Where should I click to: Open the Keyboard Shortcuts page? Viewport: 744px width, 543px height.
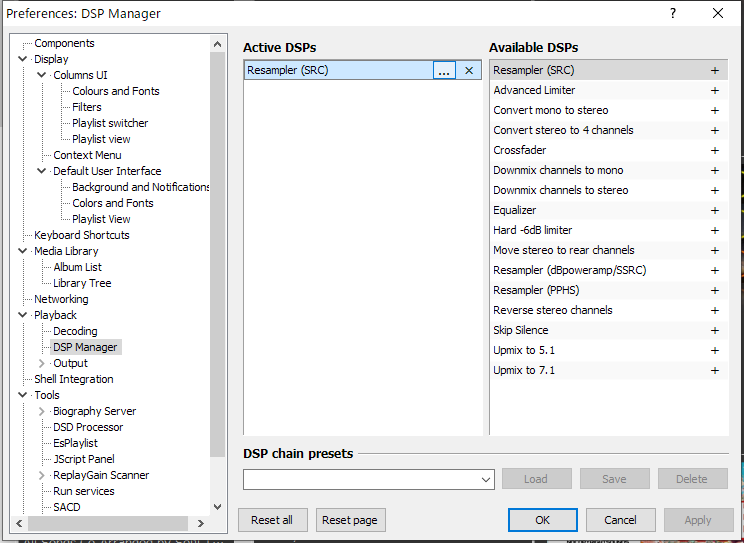point(82,235)
